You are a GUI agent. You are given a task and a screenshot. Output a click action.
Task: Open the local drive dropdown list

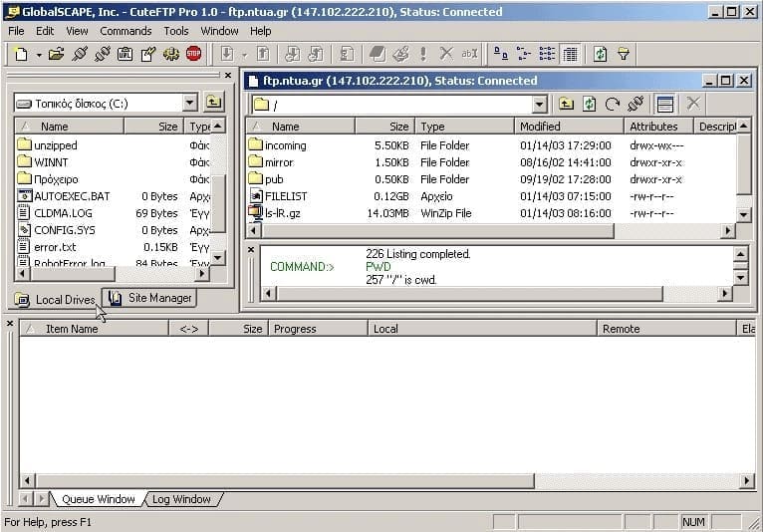tap(190, 103)
